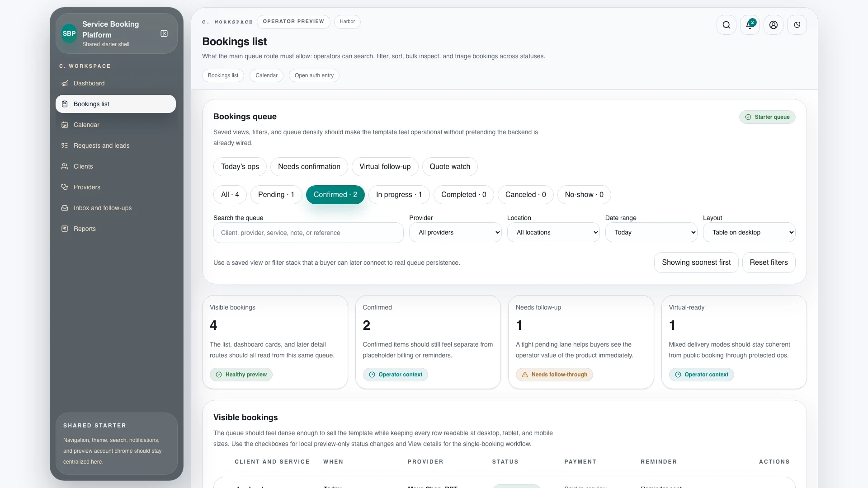Apply the Needs confirmation saved view

(x=309, y=167)
